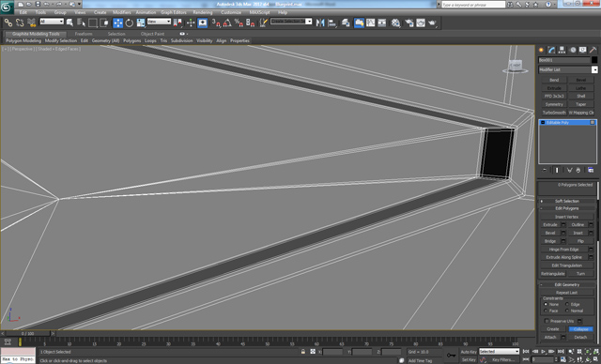Open the reference coordinate system View dropdown
The image size is (601, 364).
pyautogui.click(x=159, y=22)
